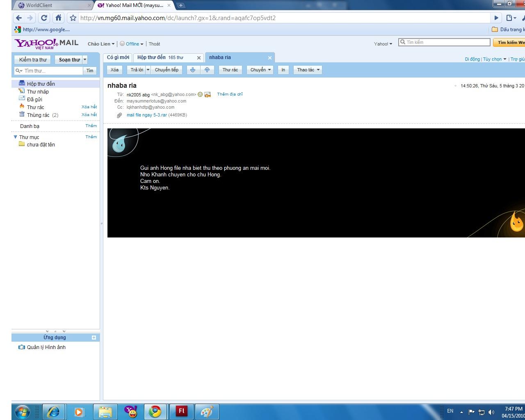
Task: Open Soạn thư dropdown arrow
Action: pos(85,59)
